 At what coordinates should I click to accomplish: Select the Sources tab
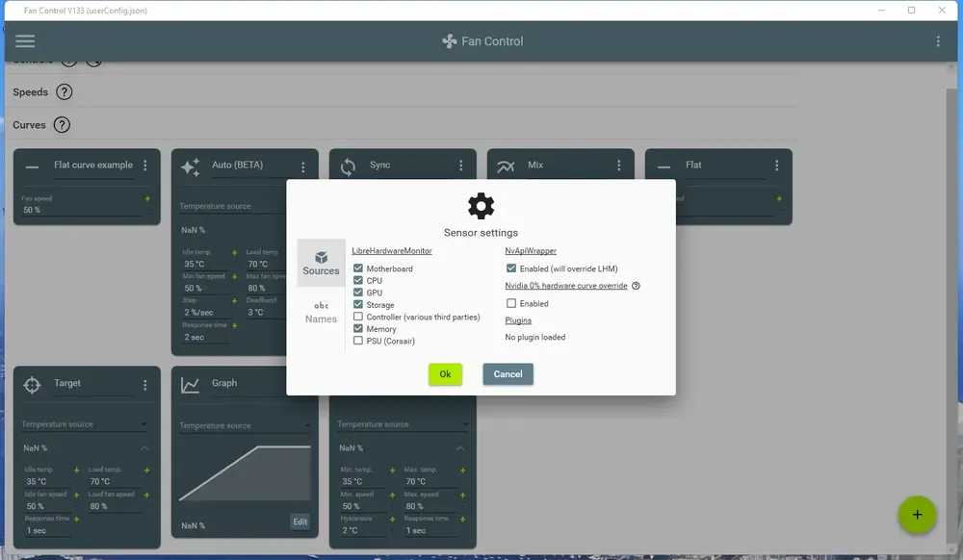coord(322,263)
